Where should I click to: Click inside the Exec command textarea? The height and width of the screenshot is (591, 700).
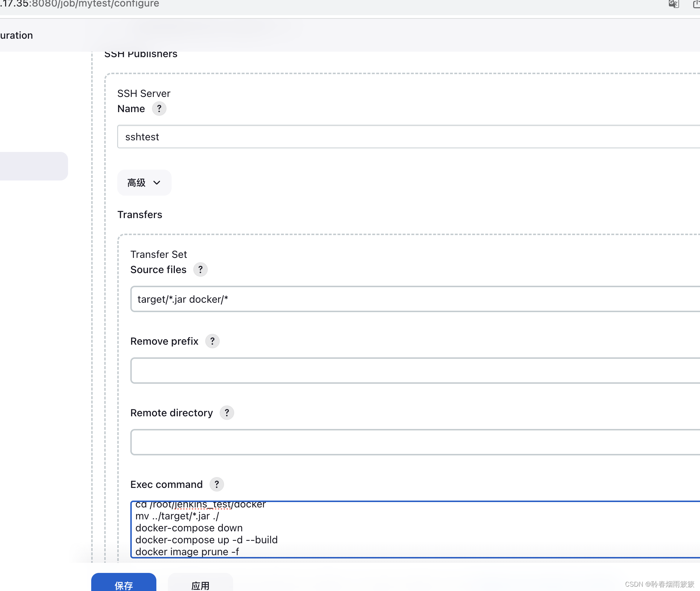point(415,530)
